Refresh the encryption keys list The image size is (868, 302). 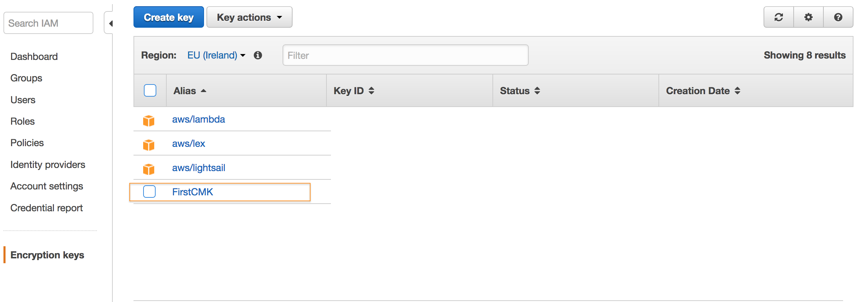pyautogui.click(x=778, y=17)
